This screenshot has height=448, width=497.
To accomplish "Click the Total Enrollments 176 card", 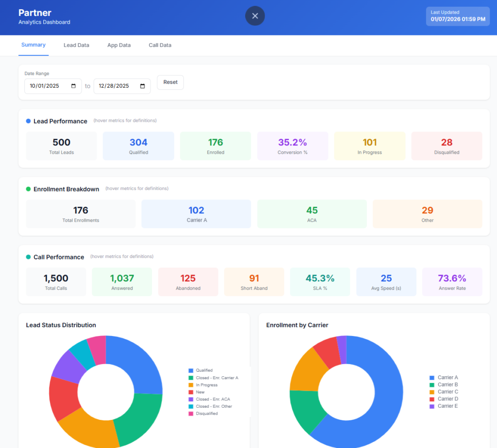I will click(x=81, y=214).
